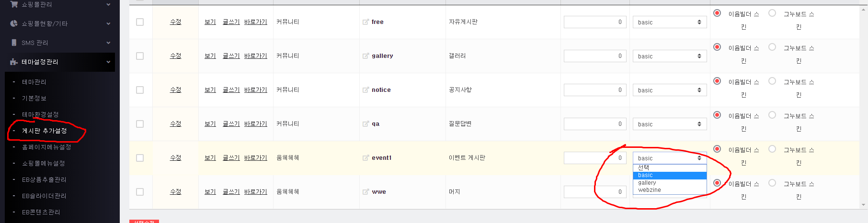Click the 테마설정관리 puzzle icon
The image size is (868, 223).
14,62
